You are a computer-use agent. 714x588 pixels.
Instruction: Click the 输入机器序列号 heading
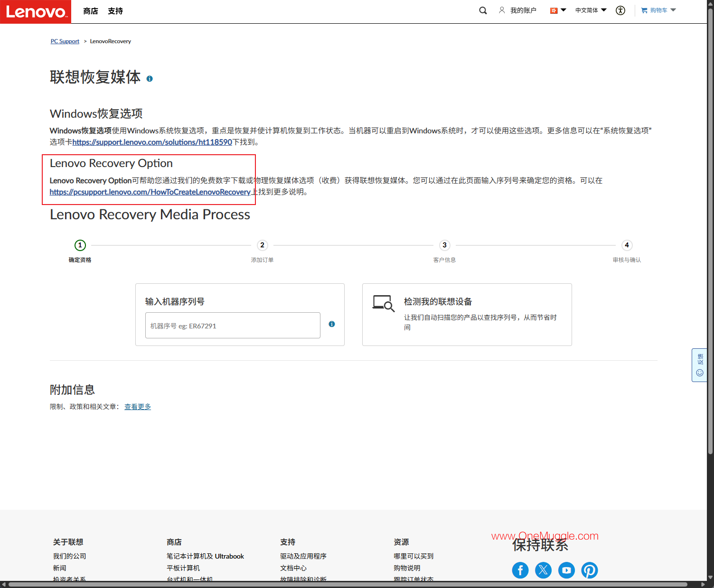pyautogui.click(x=175, y=301)
